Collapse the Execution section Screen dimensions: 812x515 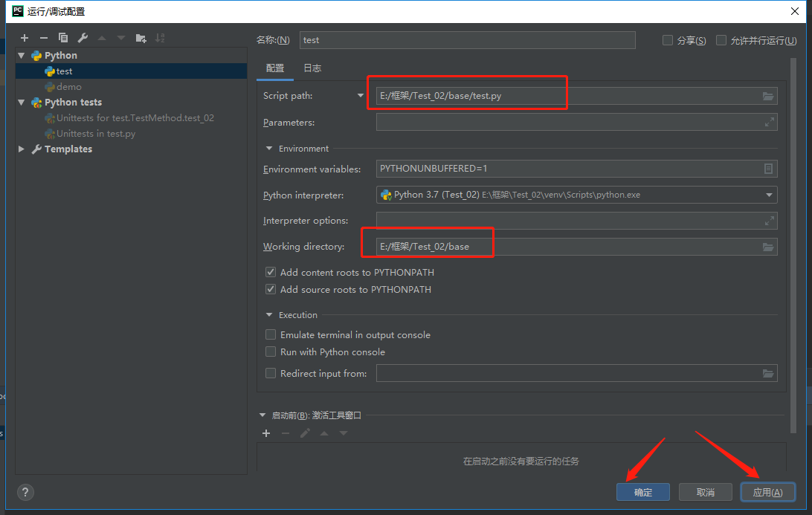[x=268, y=314]
